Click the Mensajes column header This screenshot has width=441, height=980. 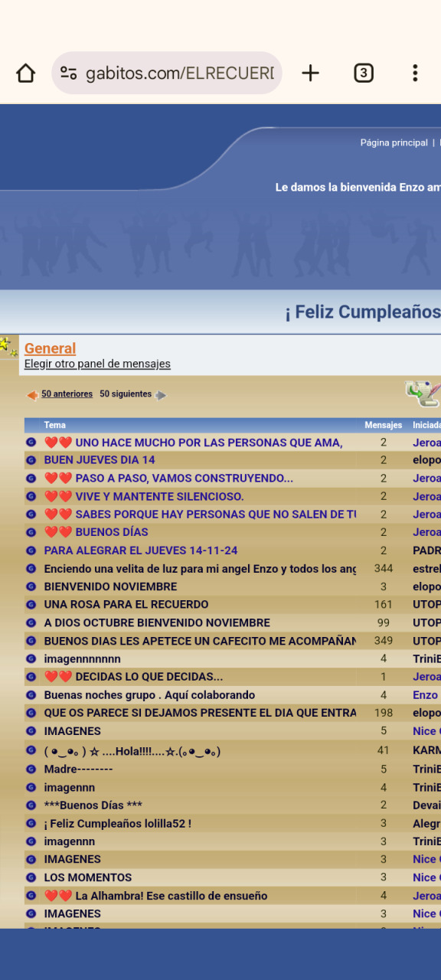pos(383,425)
